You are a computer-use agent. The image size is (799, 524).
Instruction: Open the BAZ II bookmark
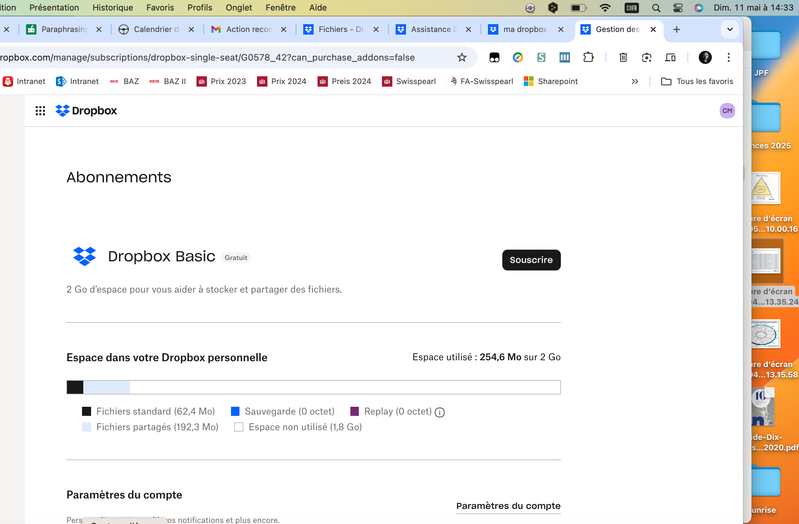[168, 82]
